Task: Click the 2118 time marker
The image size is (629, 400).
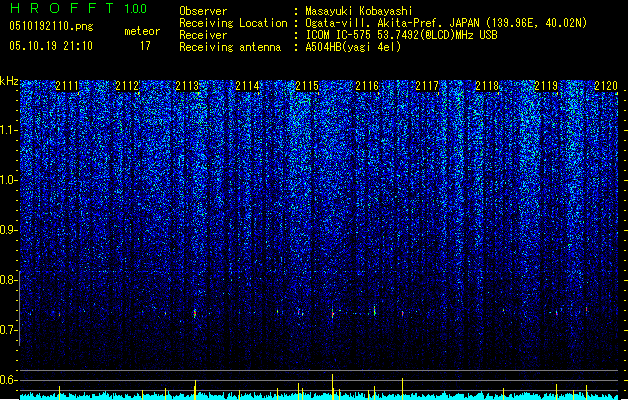Action: [487, 86]
